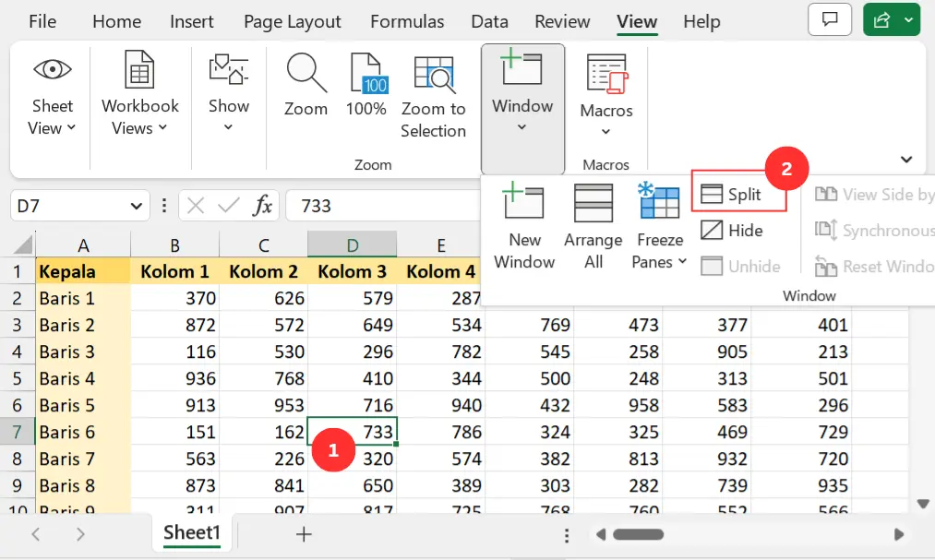Open the Page Layout tab
This screenshot has height=560, width=935.
click(x=293, y=21)
